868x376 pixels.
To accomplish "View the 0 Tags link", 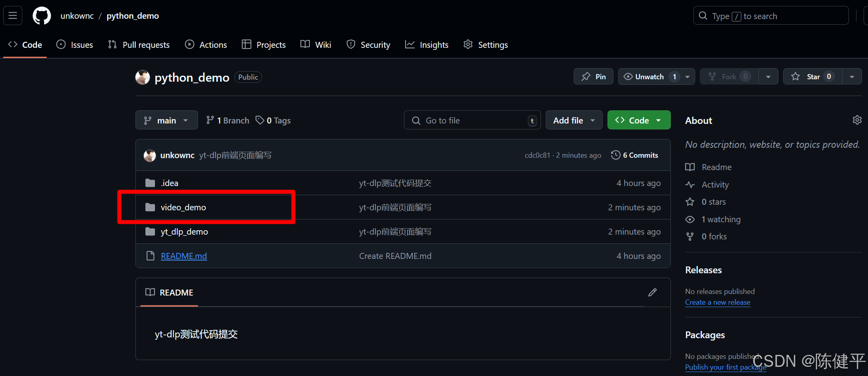I will [273, 120].
